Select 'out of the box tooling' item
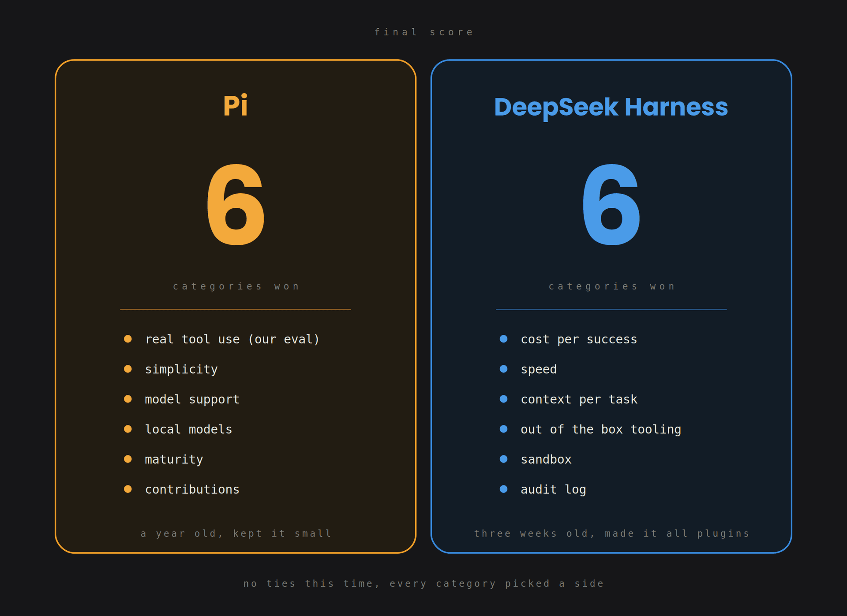This screenshot has height=616, width=847. click(601, 429)
